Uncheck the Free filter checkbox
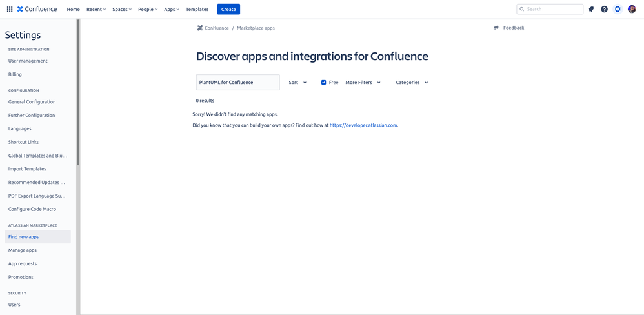 [x=324, y=82]
